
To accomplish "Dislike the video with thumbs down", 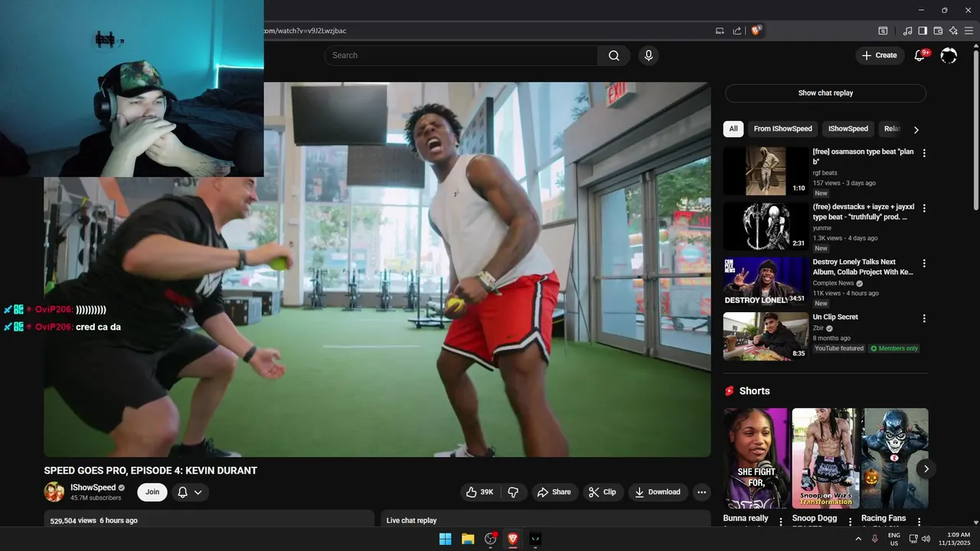I will pos(513,492).
